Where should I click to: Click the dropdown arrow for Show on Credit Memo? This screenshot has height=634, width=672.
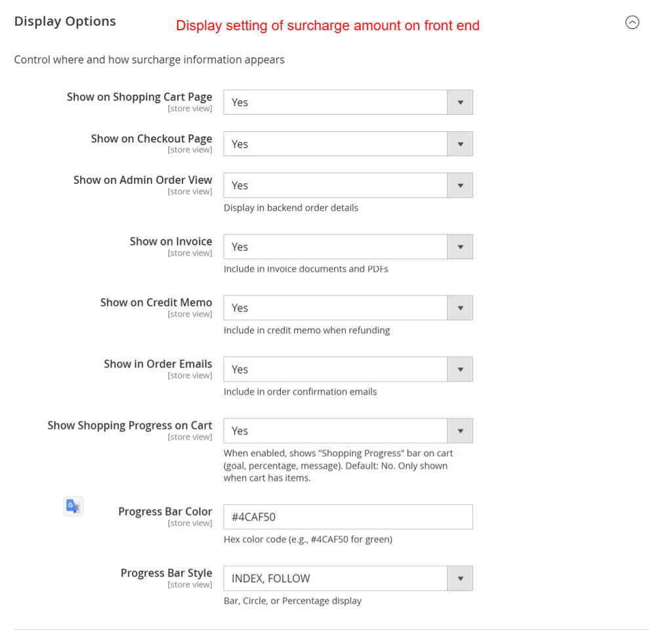(x=460, y=308)
